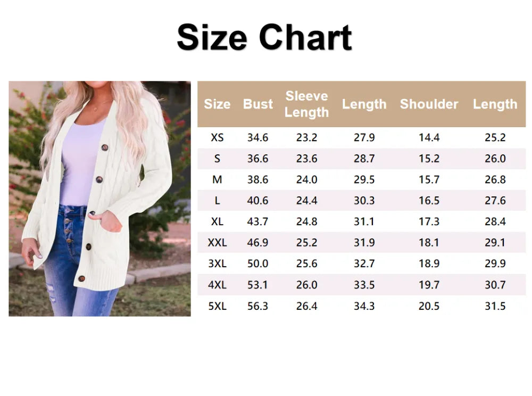Screen dimensions: 532x396
Task: Select the cardigan model photo
Action: (100, 199)
